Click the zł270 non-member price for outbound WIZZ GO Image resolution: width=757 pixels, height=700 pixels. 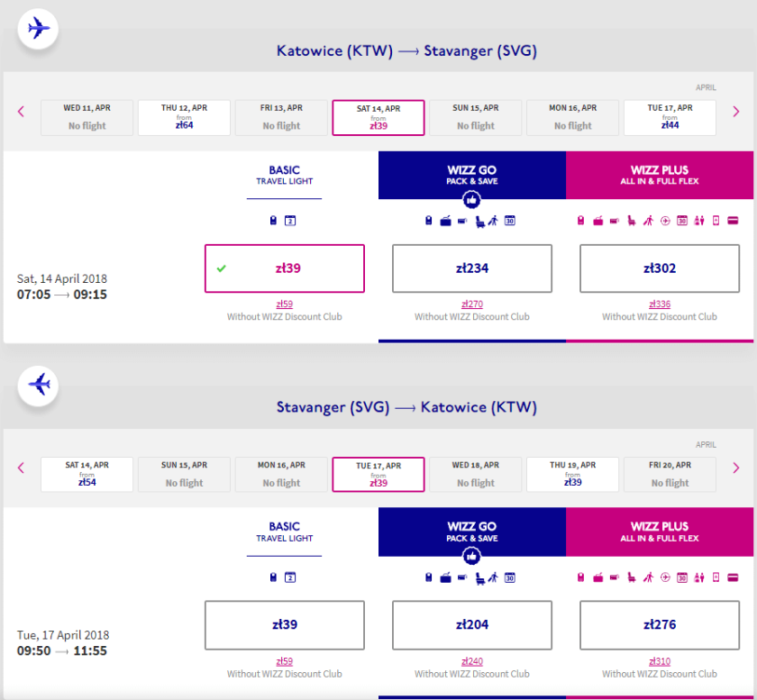[x=471, y=305]
